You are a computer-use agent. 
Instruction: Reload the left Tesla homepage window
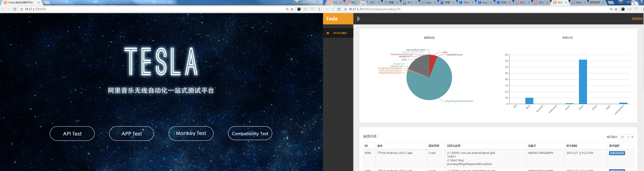pos(15,9)
